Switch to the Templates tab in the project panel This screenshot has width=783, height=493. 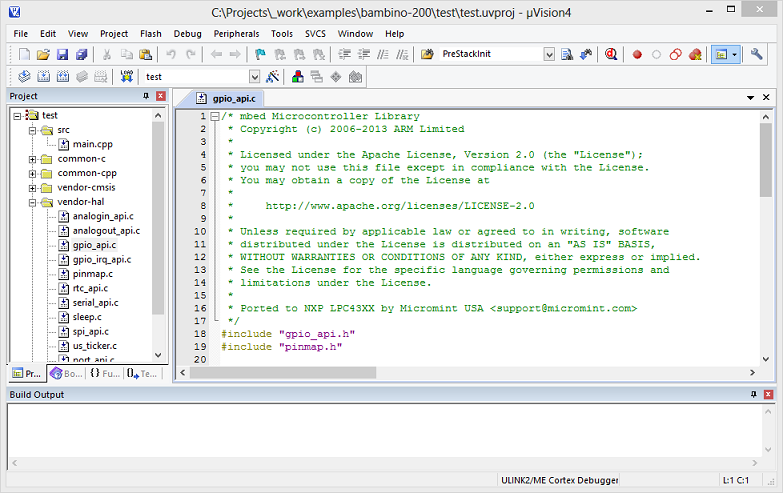tap(142, 373)
